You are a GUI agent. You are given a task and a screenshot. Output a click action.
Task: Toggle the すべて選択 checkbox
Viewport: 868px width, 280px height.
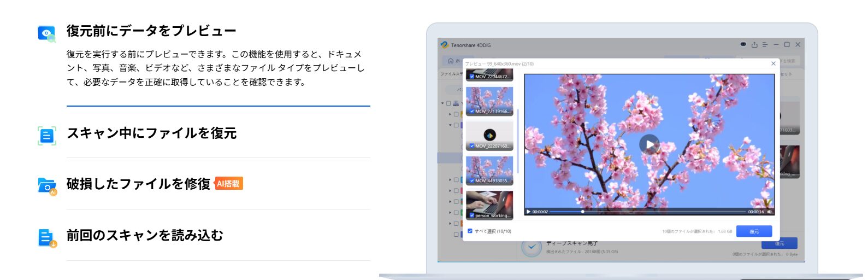pyautogui.click(x=470, y=231)
